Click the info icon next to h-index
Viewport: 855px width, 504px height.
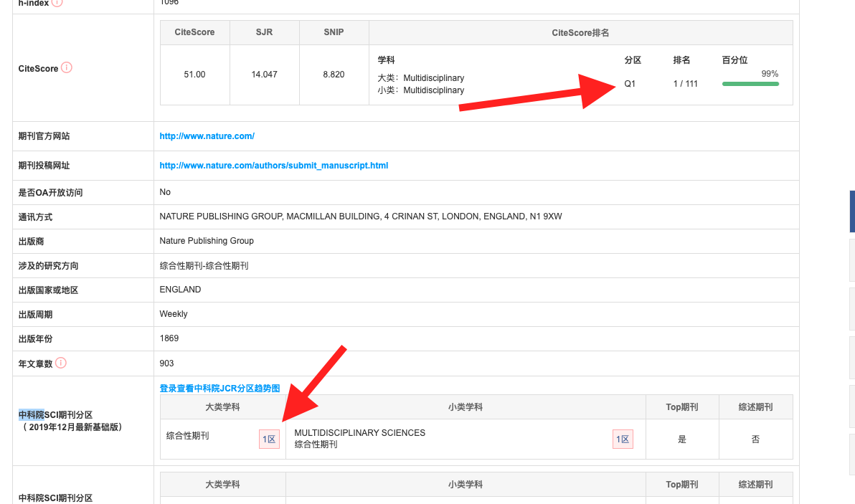pyautogui.click(x=57, y=2)
